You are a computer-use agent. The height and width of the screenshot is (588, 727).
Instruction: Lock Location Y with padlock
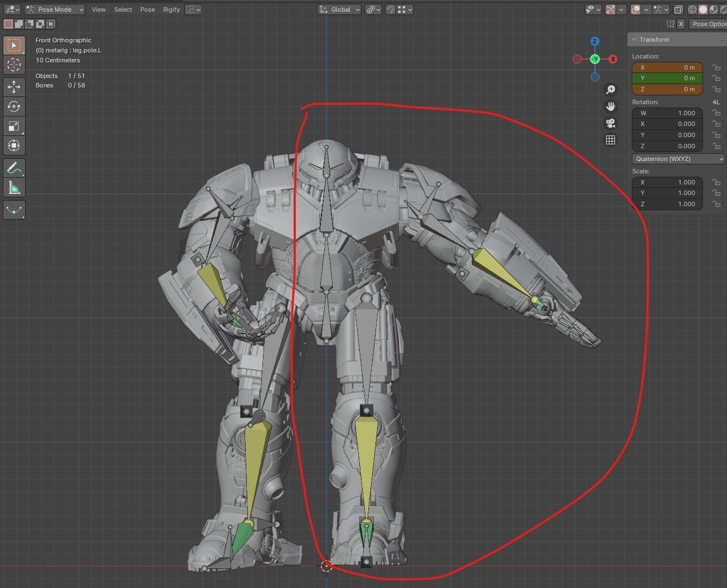click(716, 79)
